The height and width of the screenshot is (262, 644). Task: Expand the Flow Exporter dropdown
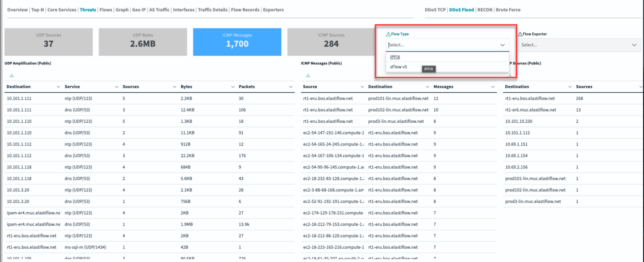[x=634, y=45]
